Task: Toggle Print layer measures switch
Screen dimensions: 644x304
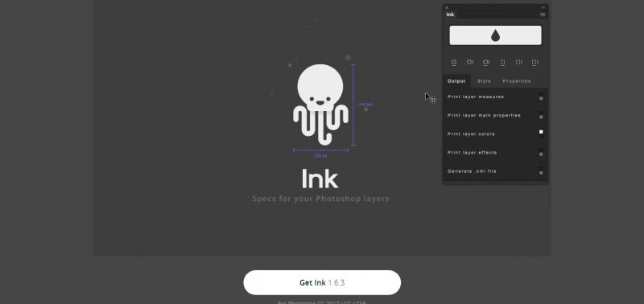Action: click(x=541, y=97)
